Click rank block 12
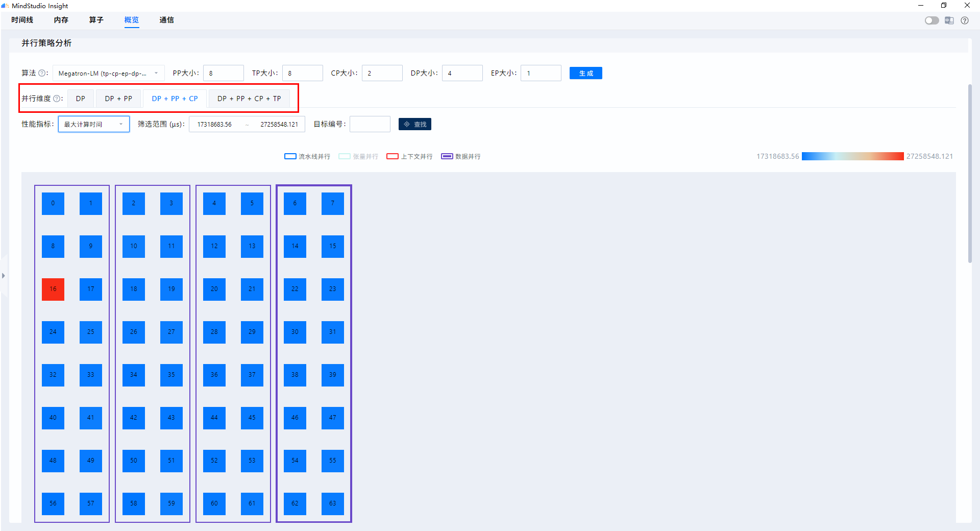 [214, 246]
